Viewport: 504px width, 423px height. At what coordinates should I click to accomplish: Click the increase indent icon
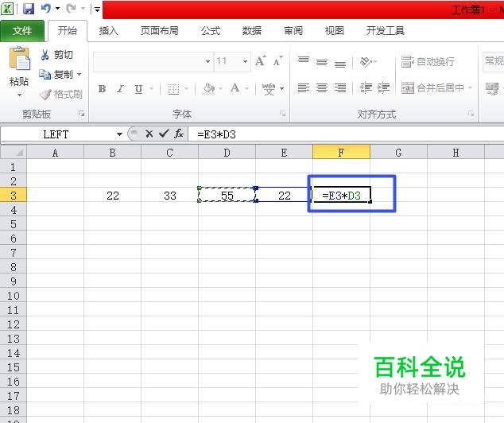click(383, 87)
